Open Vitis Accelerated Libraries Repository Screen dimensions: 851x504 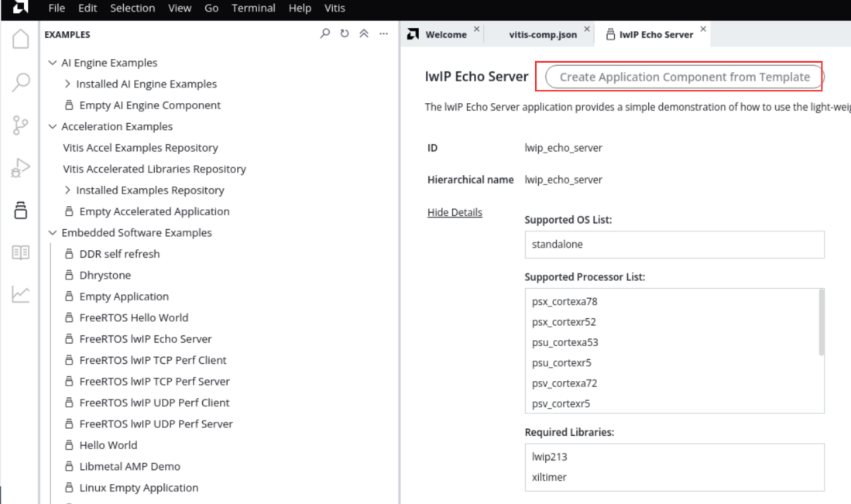point(154,169)
